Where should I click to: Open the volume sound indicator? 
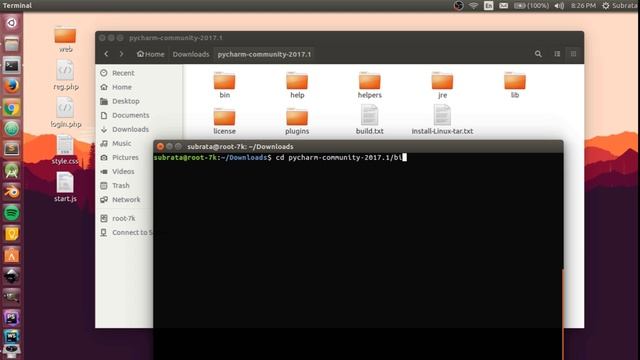[559, 5]
